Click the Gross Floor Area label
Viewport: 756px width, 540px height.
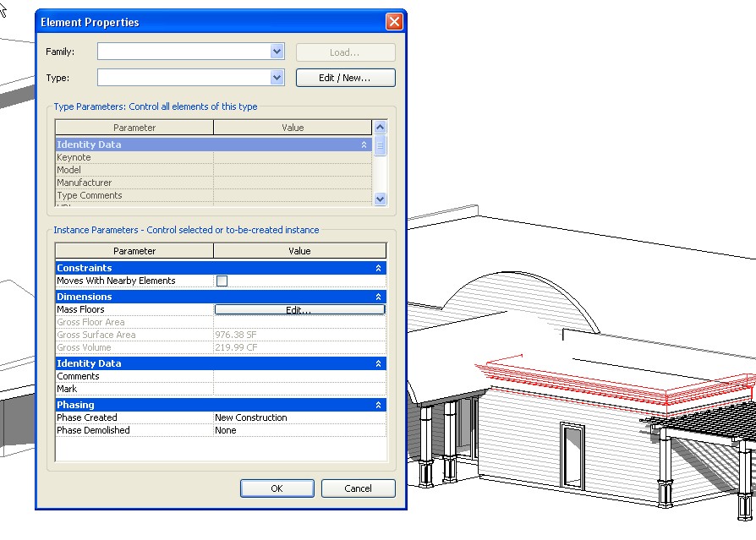(x=90, y=322)
